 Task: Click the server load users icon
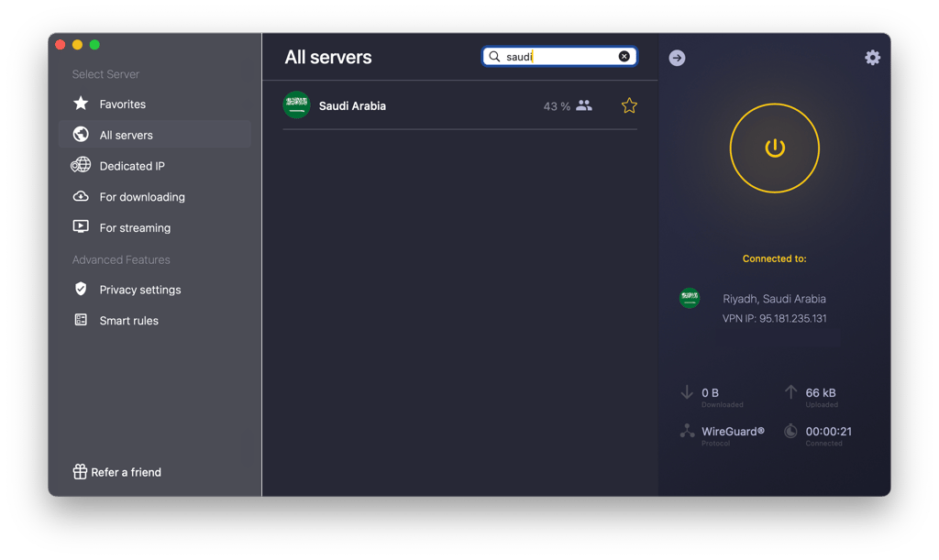pos(584,106)
